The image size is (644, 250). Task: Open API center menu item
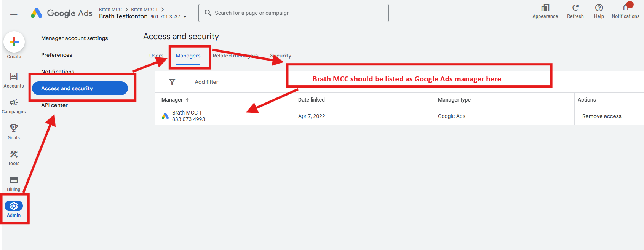point(54,105)
